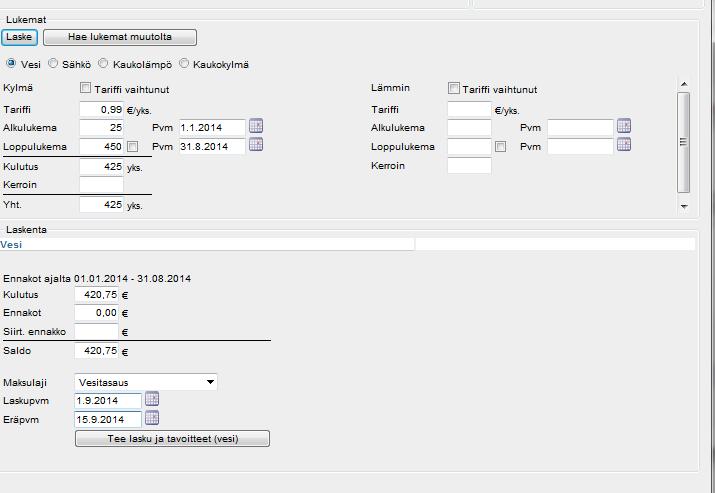Click Lämmin Alkulukema Pvm date field
The width and height of the screenshot is (715, 493).
point(580,128)
